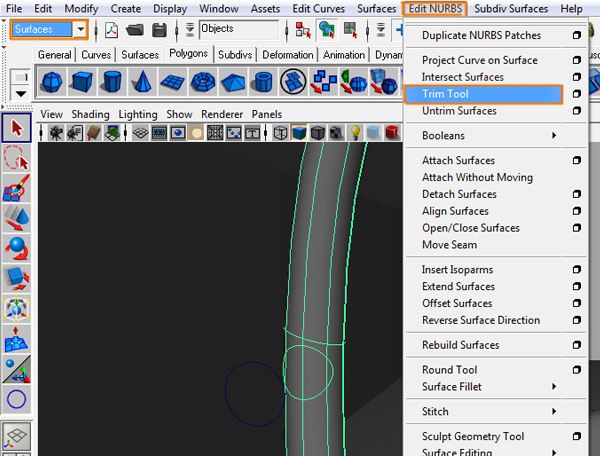Viewport: 600px width, 456px height.
Task: Create a polygon cone from shelf
Action: (x=142, y=81)
